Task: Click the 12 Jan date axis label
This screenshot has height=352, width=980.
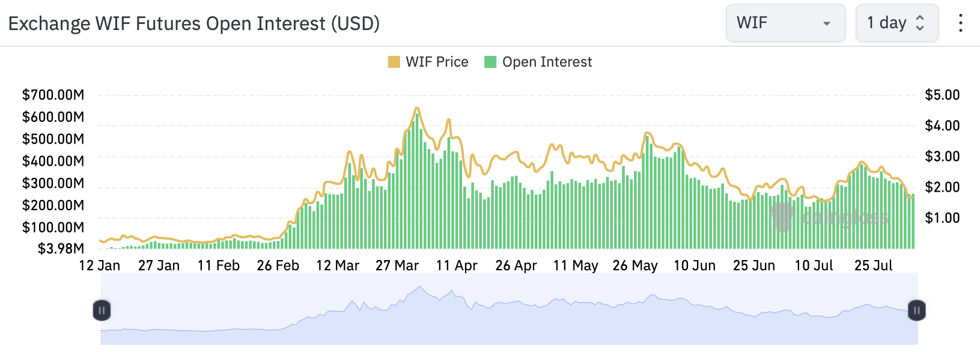Action: 100,266
